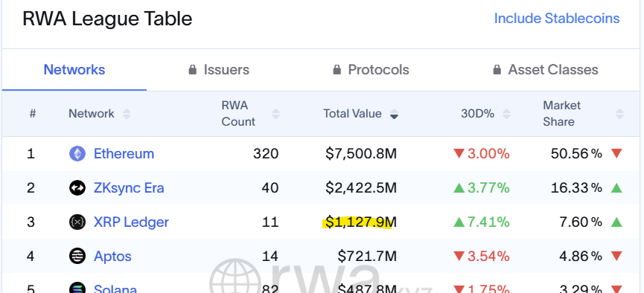Click XRP Ledger's green up arrow in Market Share
This screenshot has width=644, height=293.
pyautogui.click(x=616, y=222)
